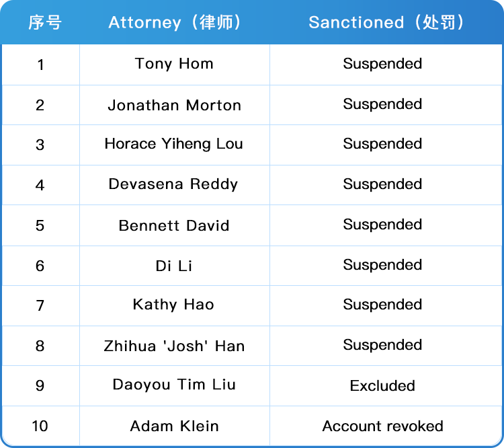The image size is (504, 448).
Task: Select the Zhihua 'Josh' Han cell
Action: (174, 346)
